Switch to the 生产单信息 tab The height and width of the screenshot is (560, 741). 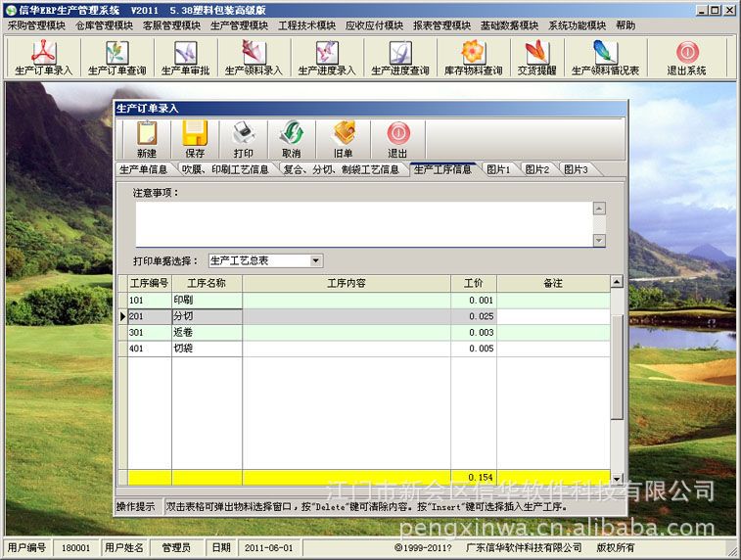(143, 169)
